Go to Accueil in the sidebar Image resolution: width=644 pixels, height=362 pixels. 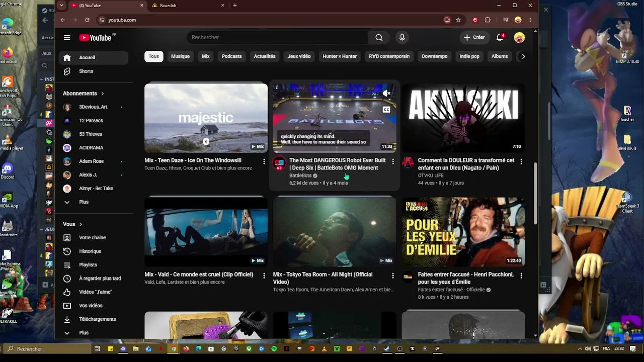[x=94, y=58]
